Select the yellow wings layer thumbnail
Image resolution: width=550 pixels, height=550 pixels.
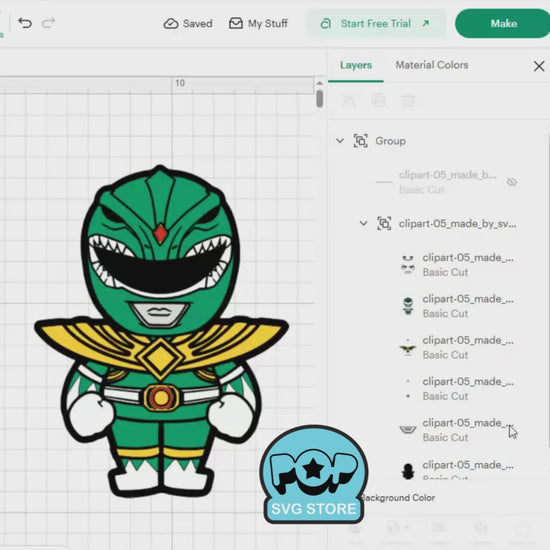click(408, 347)
